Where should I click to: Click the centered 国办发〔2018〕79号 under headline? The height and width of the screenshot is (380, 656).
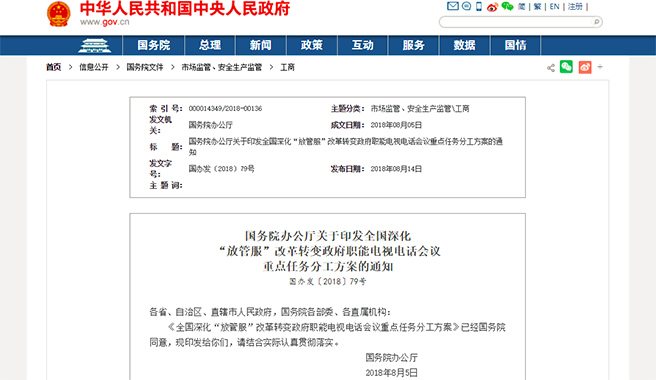(328, 282)
